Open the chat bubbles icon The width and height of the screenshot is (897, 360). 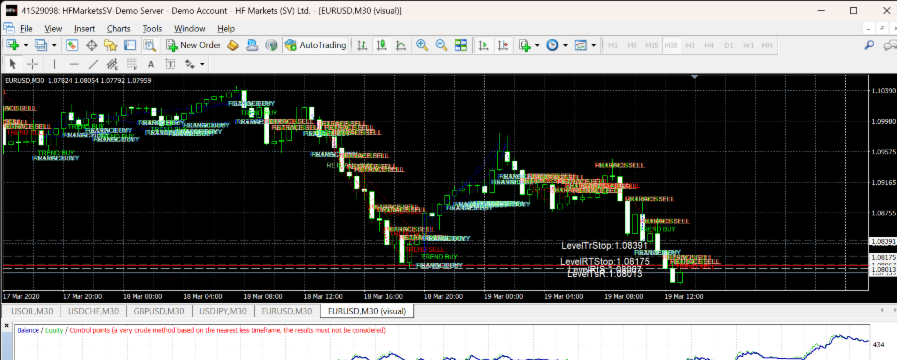coord(890,45)
